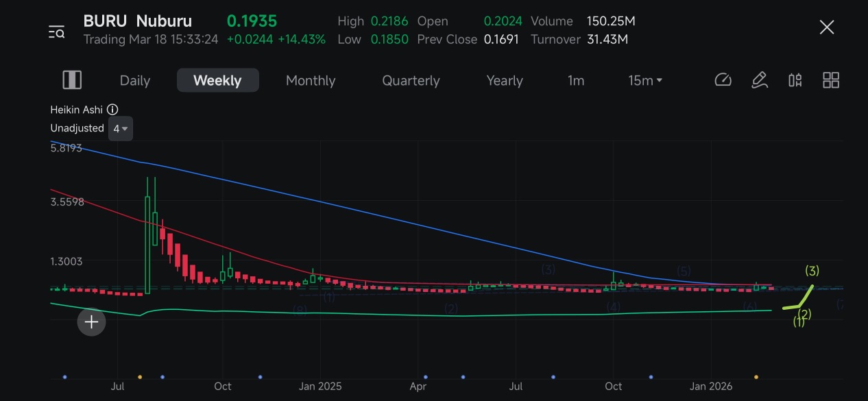The height and width of the screenshot is (401, 868).
Task: Click the BURU Nuburu ticker title
Action: pyautogui.click(x=138, y=21)
